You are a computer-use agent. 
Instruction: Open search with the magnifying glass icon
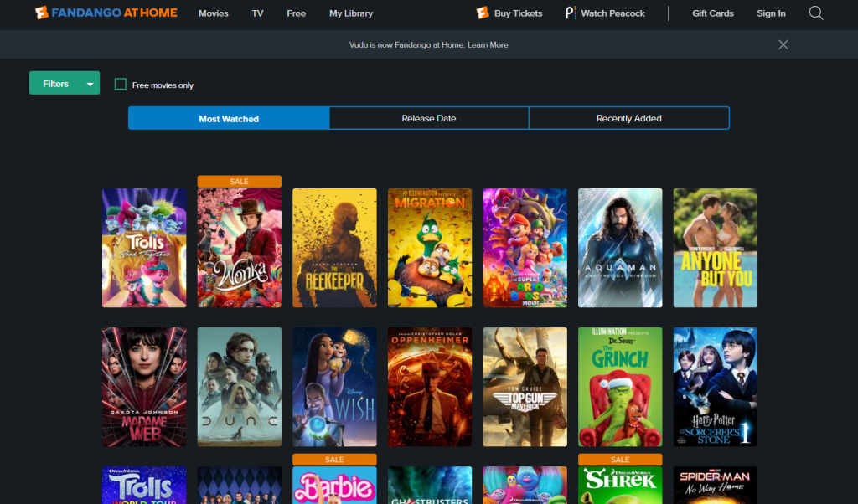pyautogui.click(x=815, y=13)
